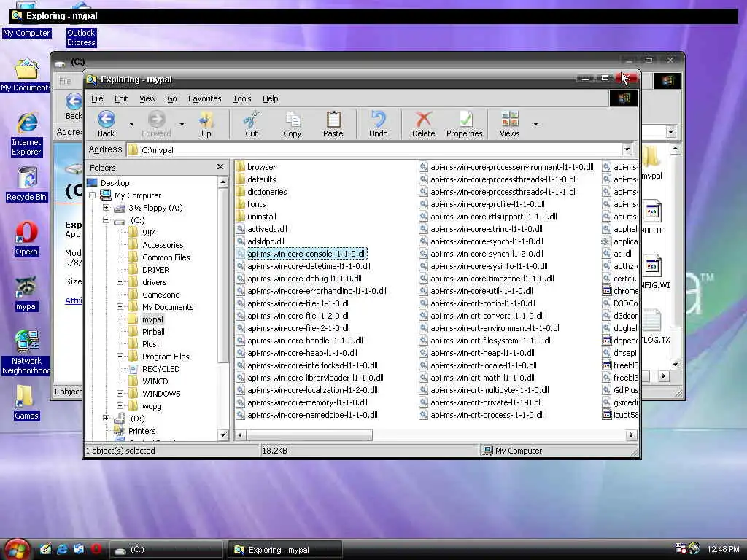
Task: Open the Back history dropdown arrow
Action: click(x=131, y=124)
